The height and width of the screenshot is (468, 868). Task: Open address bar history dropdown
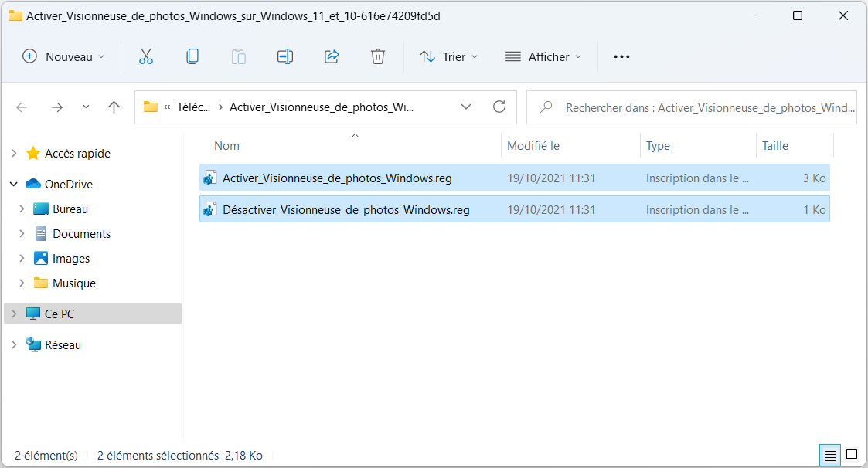coord(466,107)
